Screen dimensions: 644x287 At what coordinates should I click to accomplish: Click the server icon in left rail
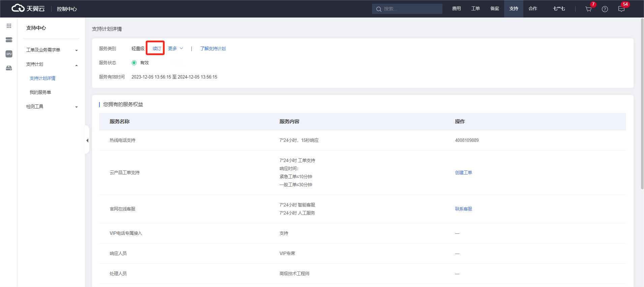pos(9,40)
